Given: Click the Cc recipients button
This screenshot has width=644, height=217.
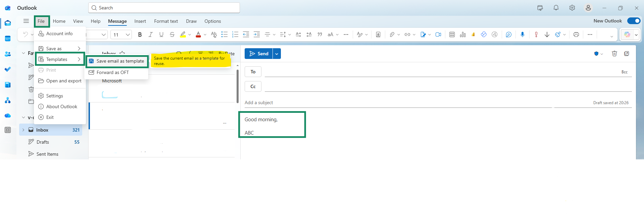Looking at the screenshot, I should (x=253, y=86).
